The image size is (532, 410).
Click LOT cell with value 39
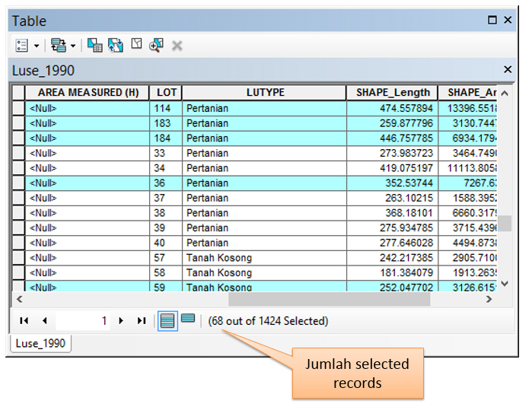166,227
